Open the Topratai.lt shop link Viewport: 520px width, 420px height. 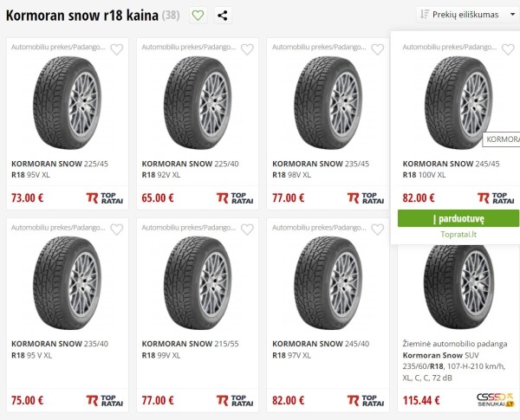point(458,234)
